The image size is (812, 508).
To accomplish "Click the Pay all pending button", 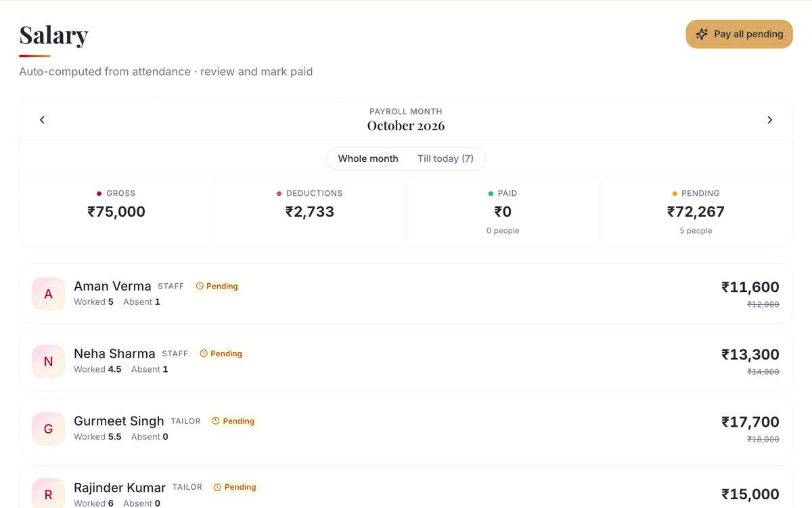I will pyautogui.click(x=739, y=34).
